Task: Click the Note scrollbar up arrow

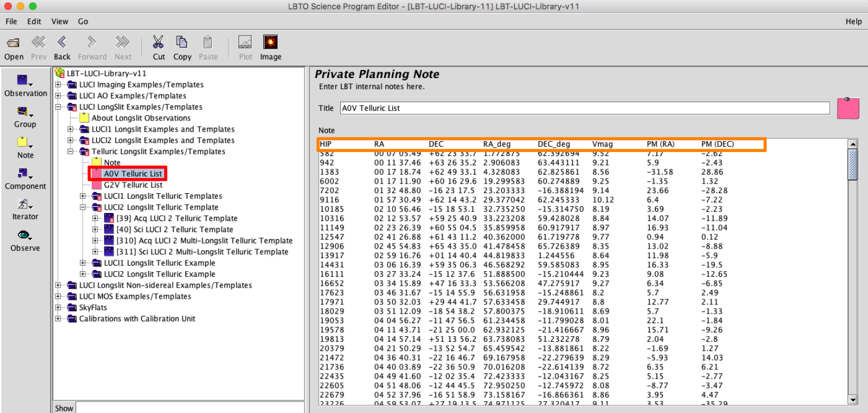Action: (853, 145)
